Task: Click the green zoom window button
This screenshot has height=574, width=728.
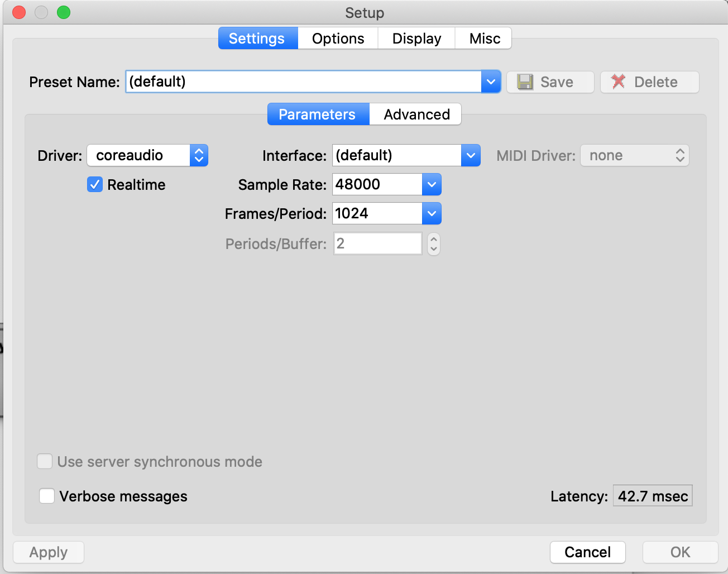Action: tap(64, 12)
